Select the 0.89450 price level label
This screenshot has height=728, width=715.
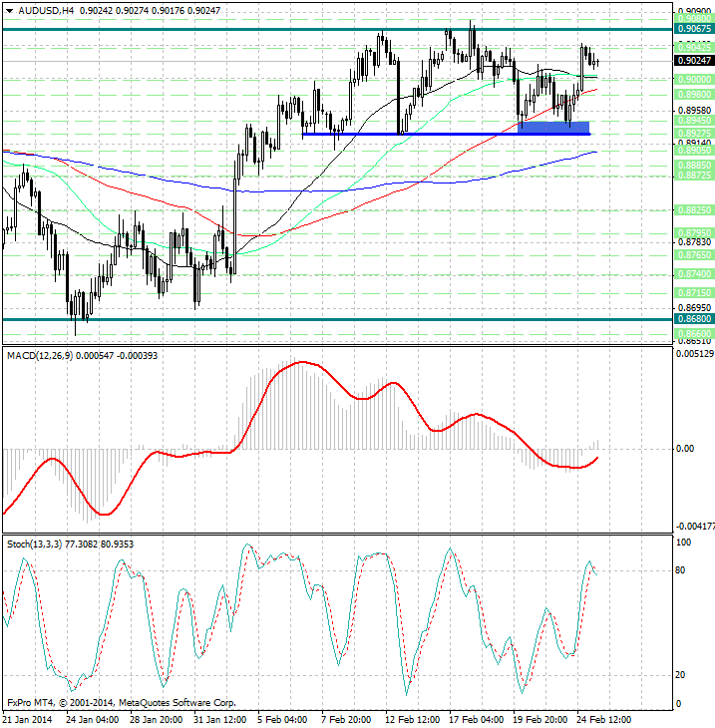tap(694, 121)
